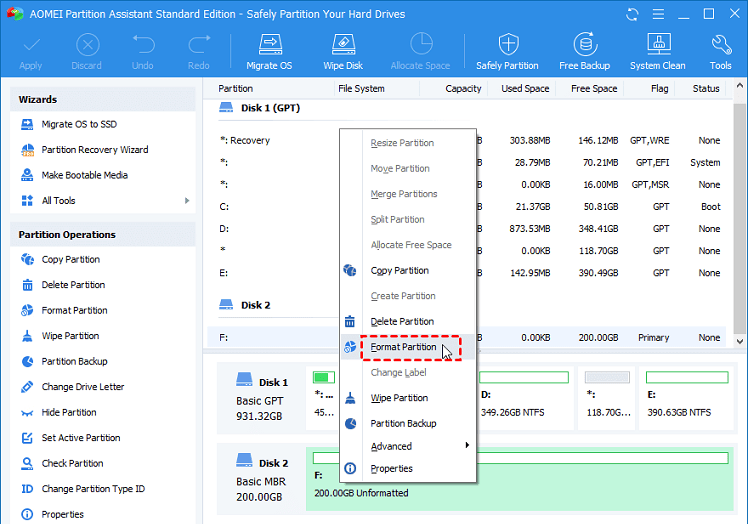Choose Copy Partition from the context menu

coord(409,271)
